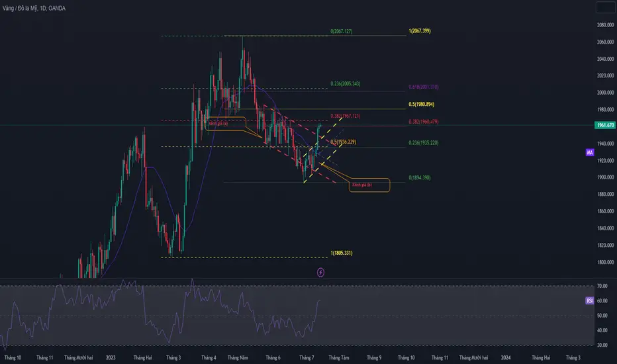Select the Kênh giá (b) callout box
The height and width of the screenshot is (364, 617).
point(369,185)
